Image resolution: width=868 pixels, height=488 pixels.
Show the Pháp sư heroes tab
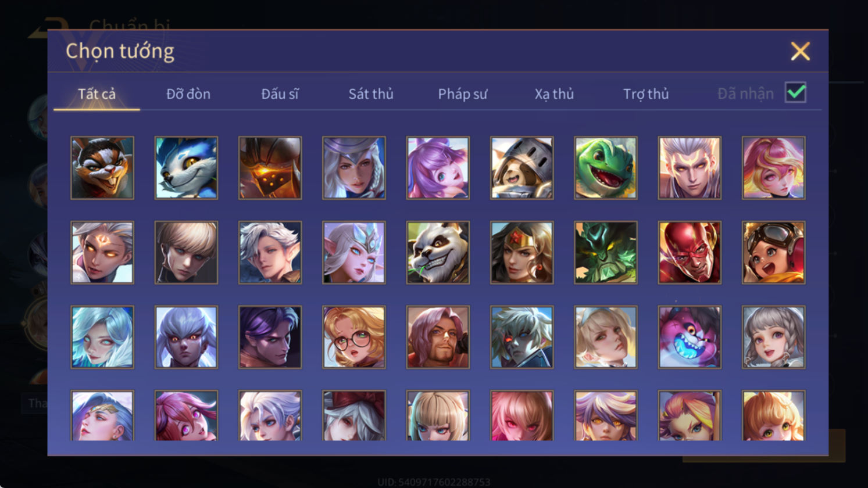(463, 94)
